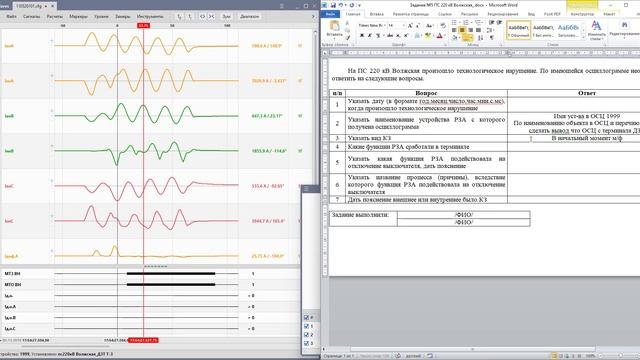Image resolution: width=640 pixels, height=360 pixels.
Task: Click the МТО ВН discrete signal row
Action: coord(150,284)
